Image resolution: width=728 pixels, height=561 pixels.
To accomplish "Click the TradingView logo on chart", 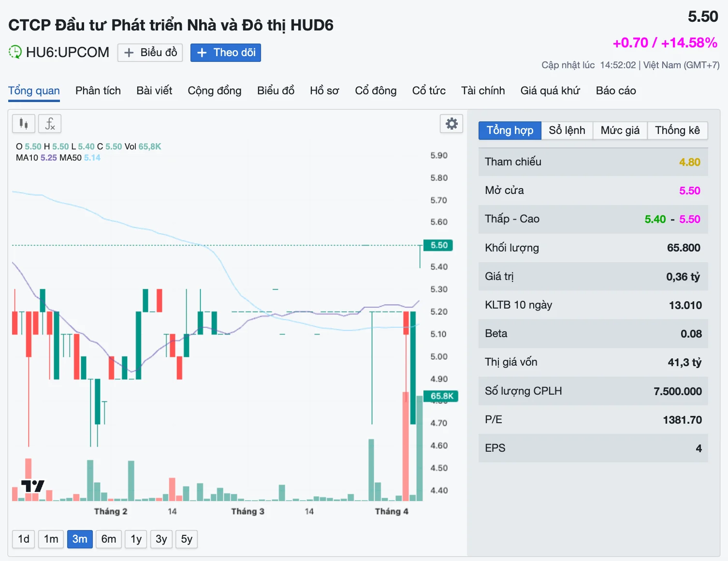I will pyautogui.click(x=32, y=486).
